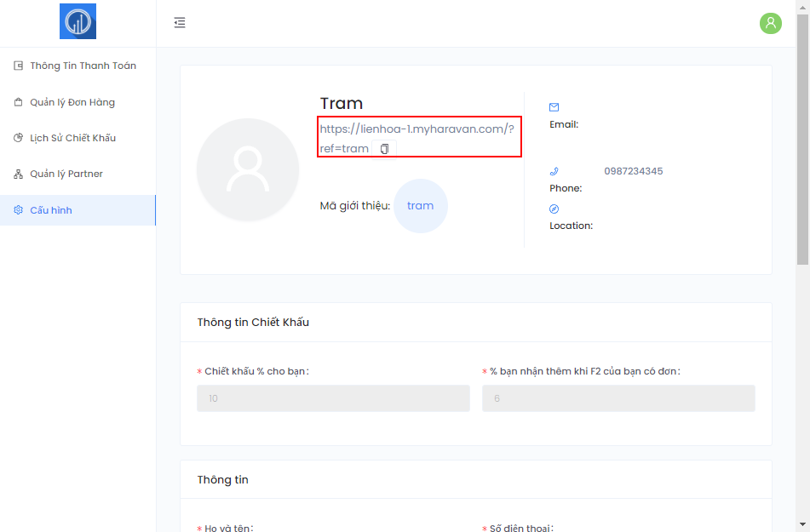Click the Số điện thoại field label

[521, 528]
